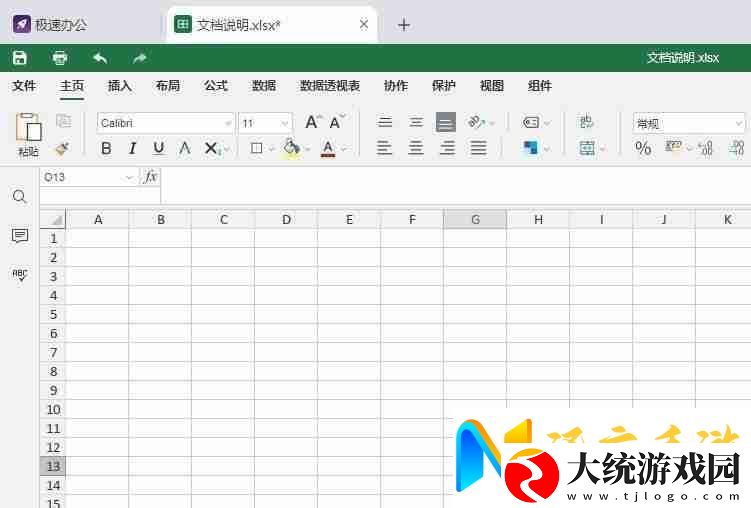Switch to the 极速办公 home tab
Viewport: 751px width, 508px height.
pos(50,24)
